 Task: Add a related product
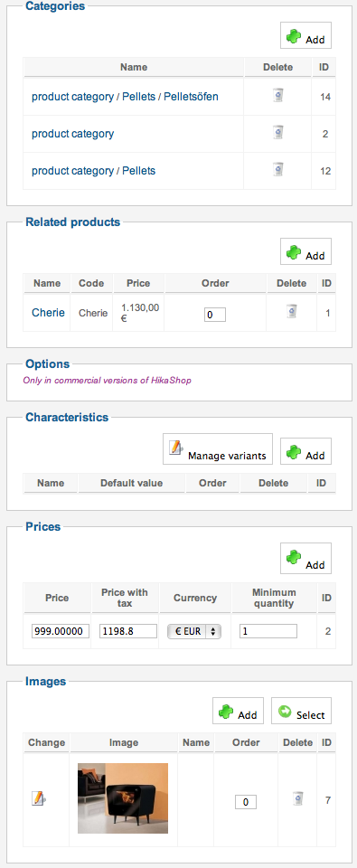click(x=306, y=252)
